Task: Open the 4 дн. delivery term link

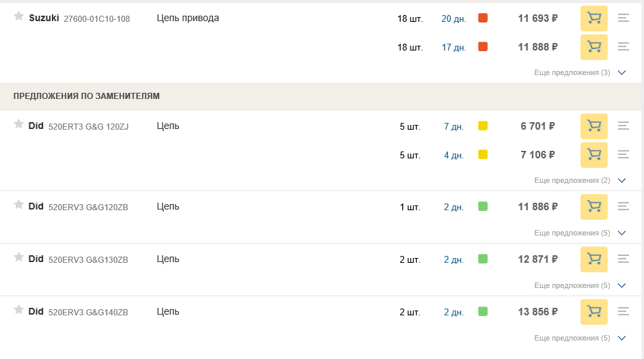Action: coord(454,155)
